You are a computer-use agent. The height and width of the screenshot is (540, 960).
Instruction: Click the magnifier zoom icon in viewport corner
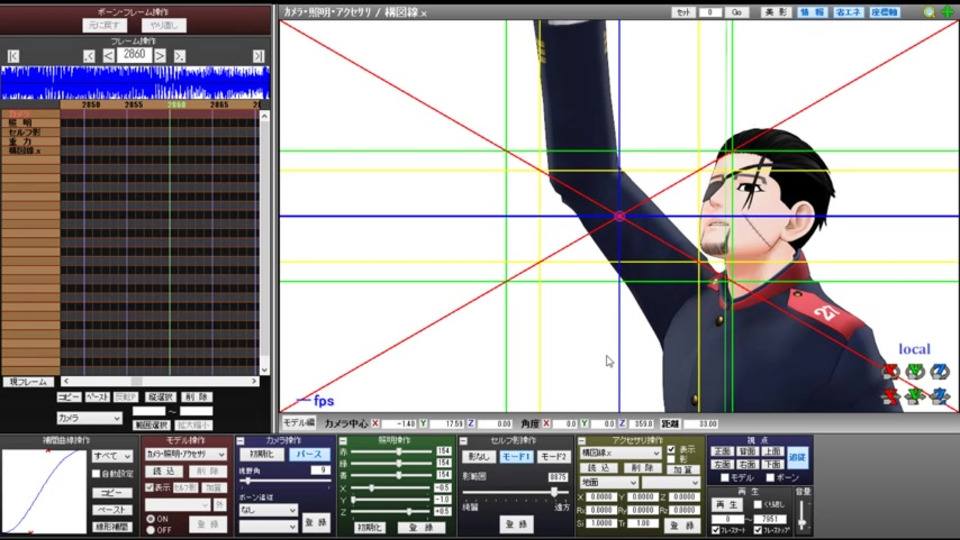pos(929,12)
